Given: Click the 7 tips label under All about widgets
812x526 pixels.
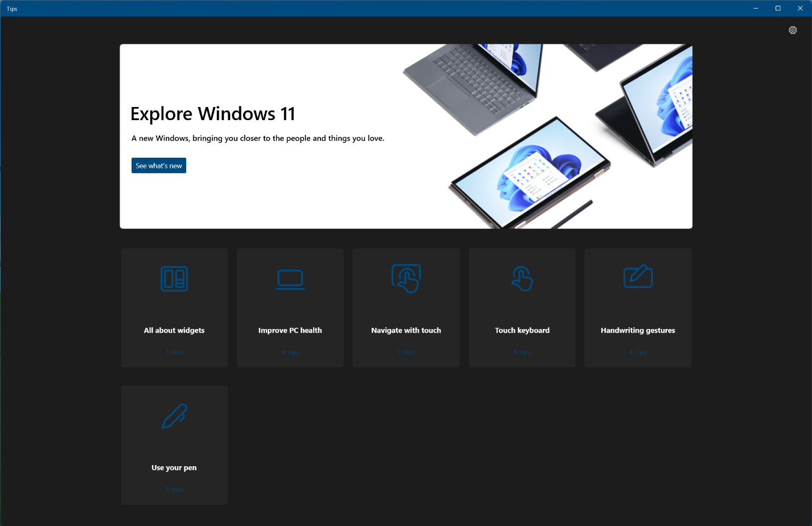Looking at the screenshot, I should tap(174, 352).
